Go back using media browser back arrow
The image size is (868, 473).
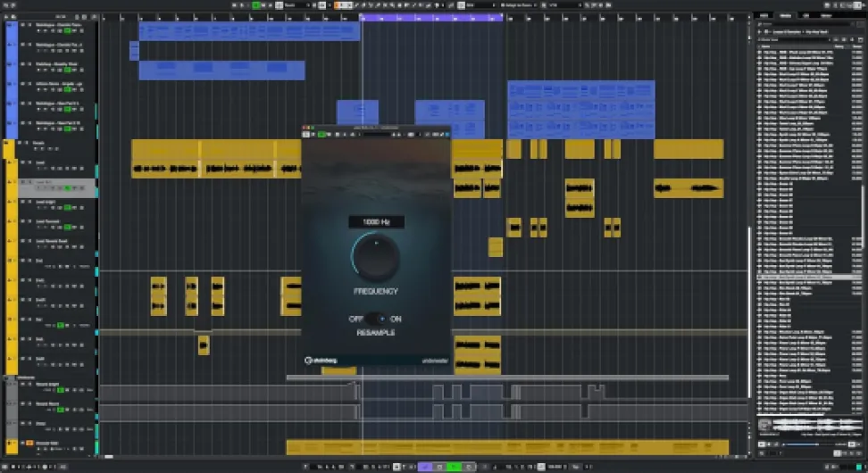click(x=760, y=31)
